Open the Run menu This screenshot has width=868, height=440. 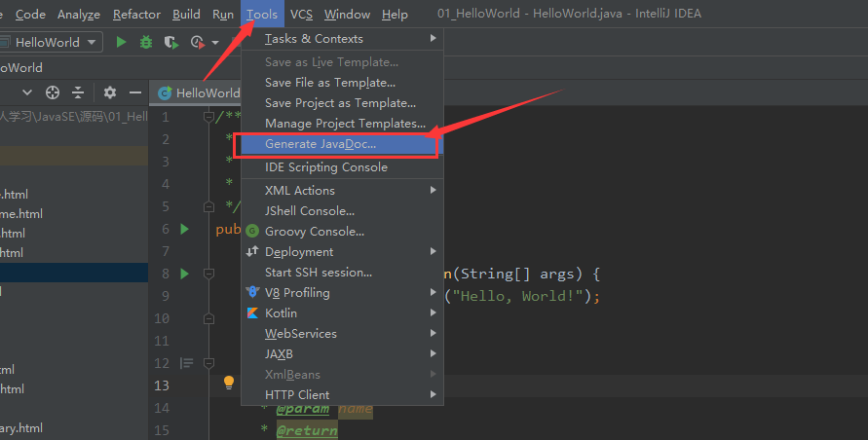[x=223, y=14]
